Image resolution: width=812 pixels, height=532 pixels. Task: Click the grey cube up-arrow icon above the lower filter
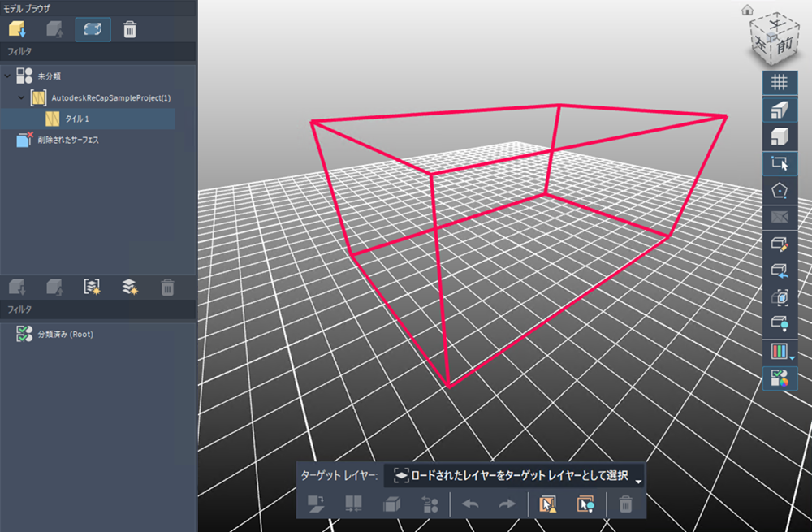[55, 287]
